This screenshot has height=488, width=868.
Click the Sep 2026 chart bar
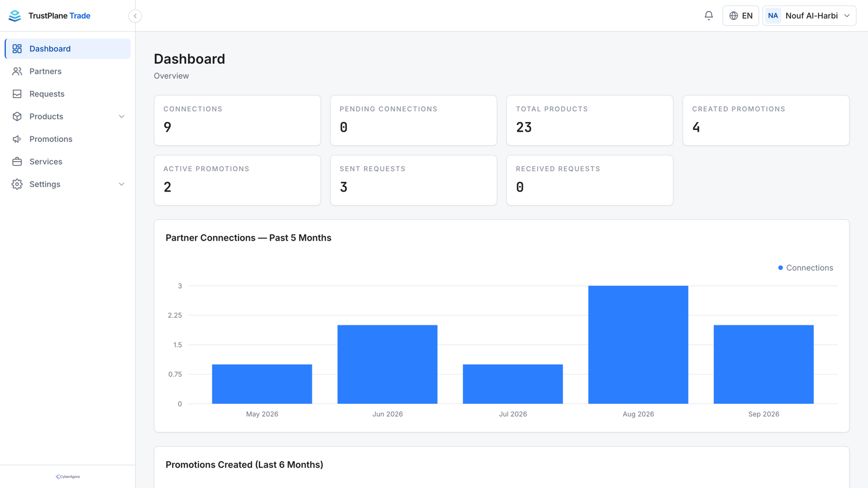click(764, 364)
